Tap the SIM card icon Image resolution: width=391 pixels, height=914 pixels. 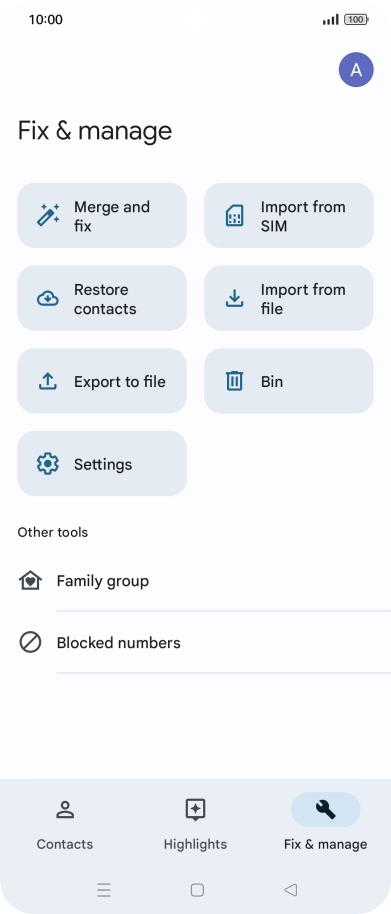pos(234,216)
